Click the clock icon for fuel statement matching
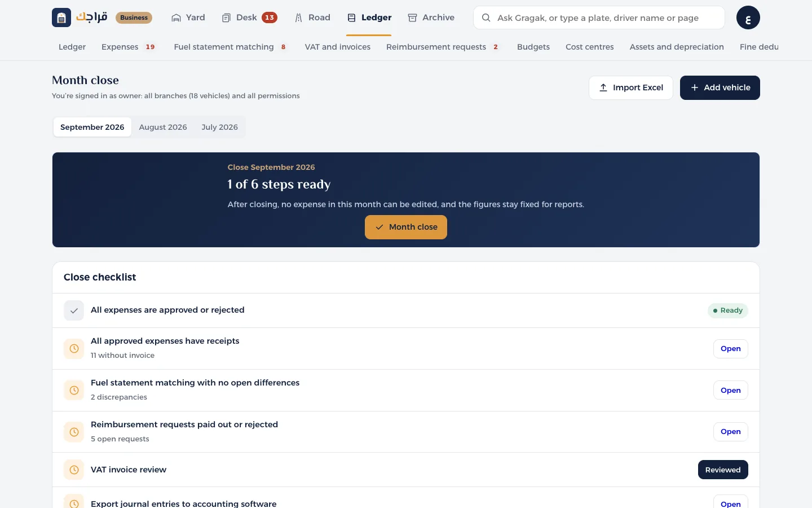The width and height of the screenshot is (812, 508). point(74,390)
